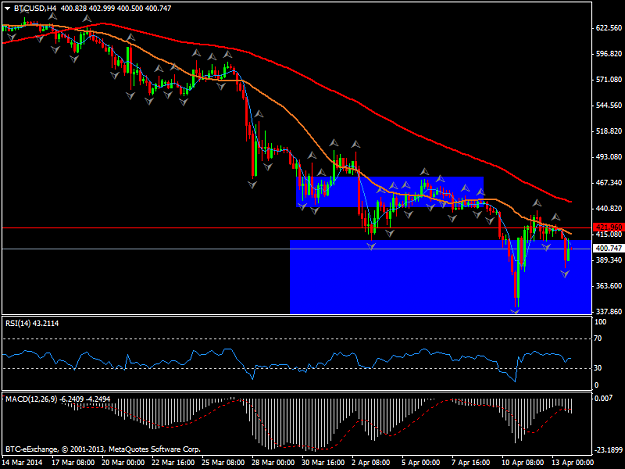Click the 518.820 price scale value
This screenshot has width=625, height=469.
point(609,131)
